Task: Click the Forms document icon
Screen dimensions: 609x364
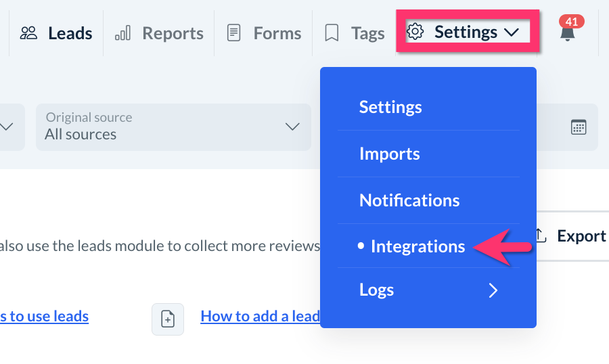Action: point(234,32)
